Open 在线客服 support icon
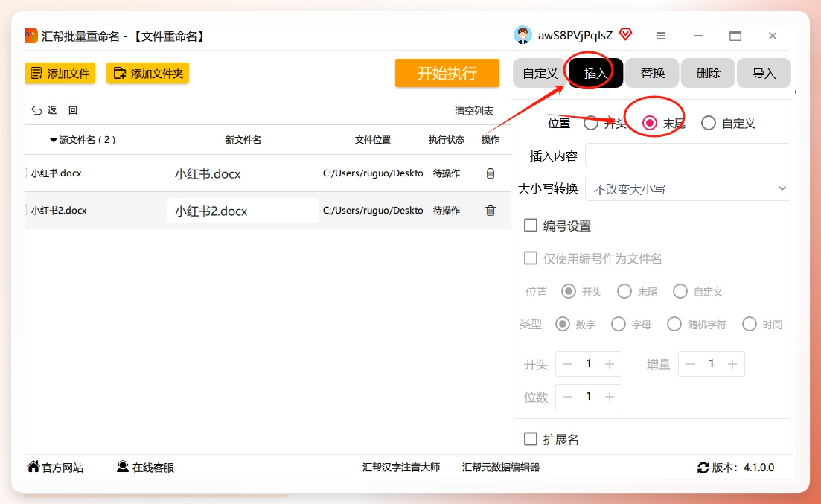 (x=123, y=466)
